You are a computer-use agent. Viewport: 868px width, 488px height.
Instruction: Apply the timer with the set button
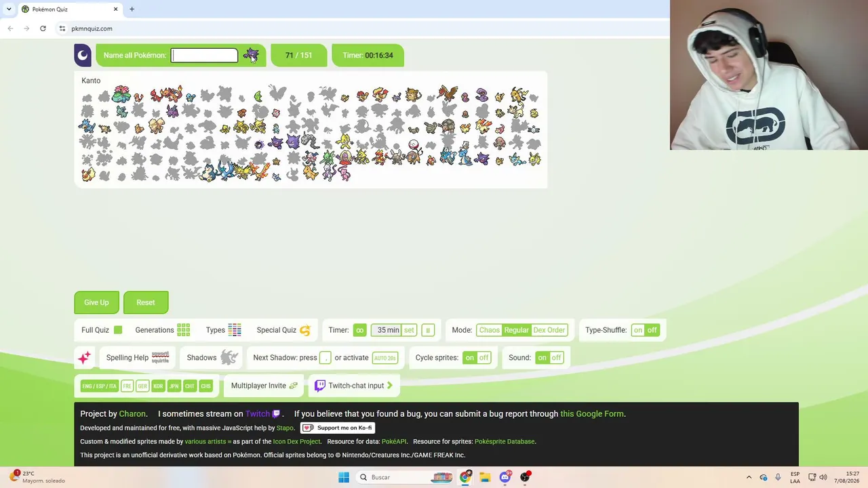409,330
